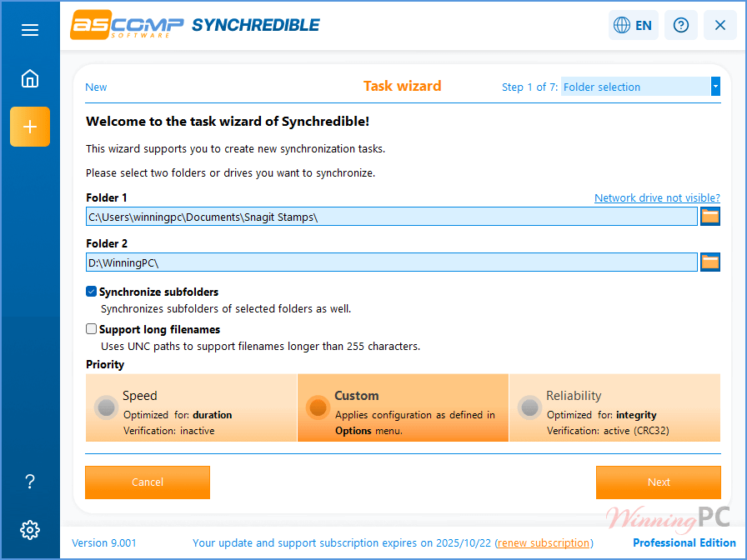Click the Cancel button
This screenshot has width=747, height=560.
tap(148, 482)
